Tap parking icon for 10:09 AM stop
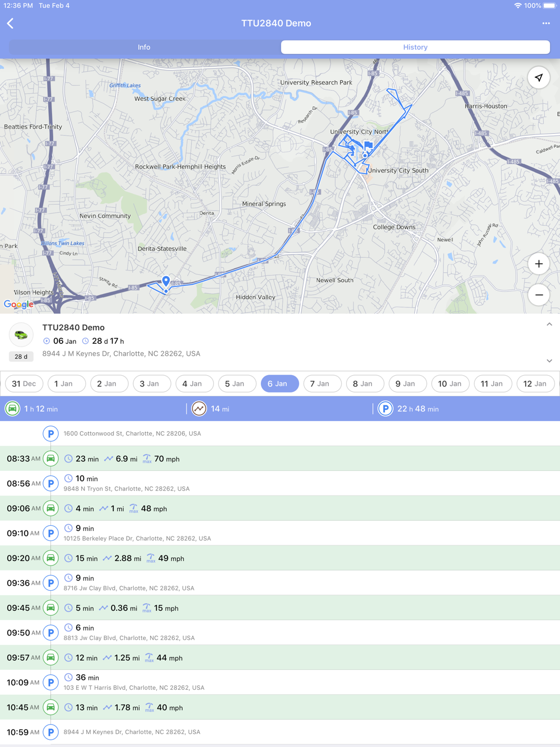 coord(50,683)
